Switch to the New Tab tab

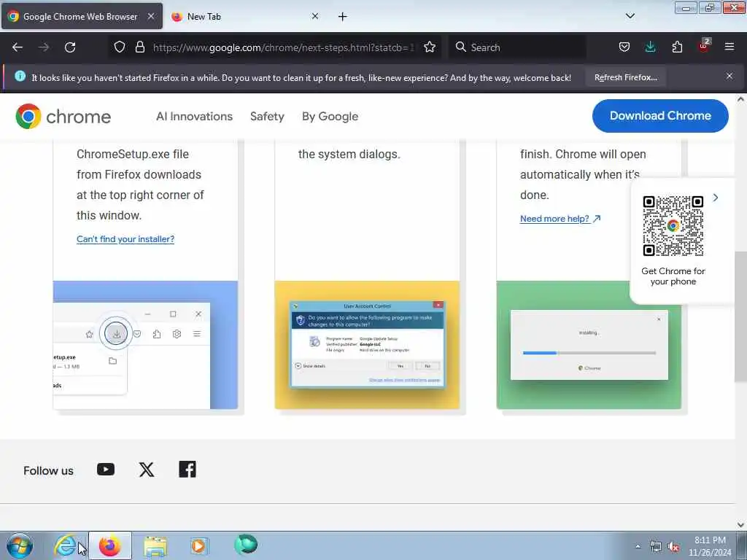245,16
